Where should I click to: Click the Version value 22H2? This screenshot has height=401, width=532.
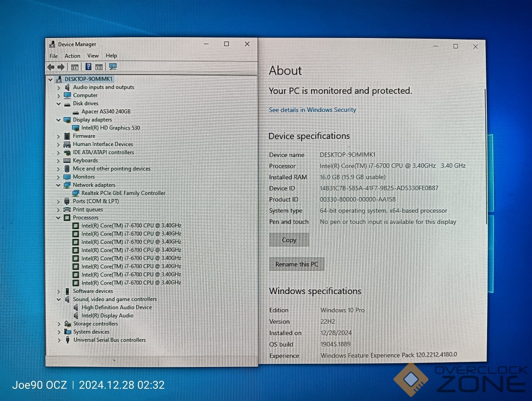click(328, 322)
